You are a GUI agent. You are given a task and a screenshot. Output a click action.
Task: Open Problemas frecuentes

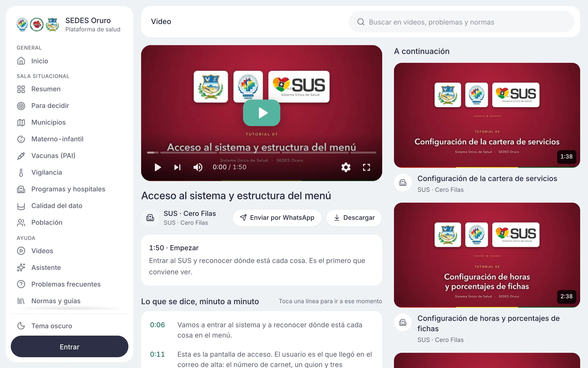pos(70,284)
